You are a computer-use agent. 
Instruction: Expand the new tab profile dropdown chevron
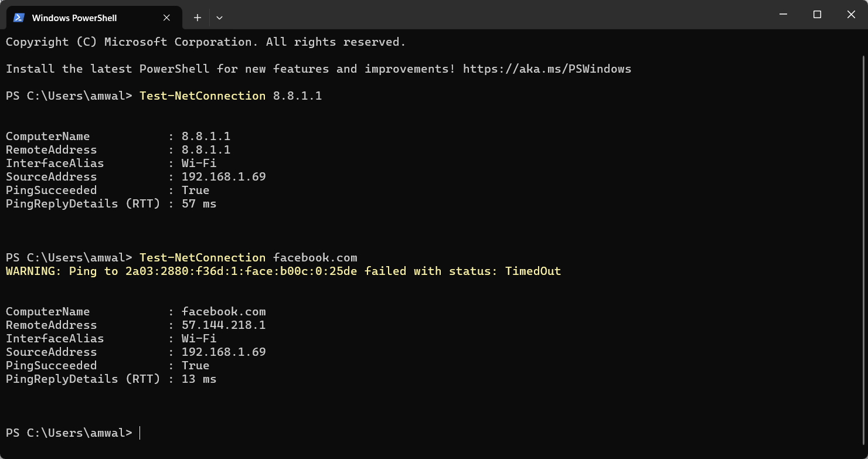219,18
